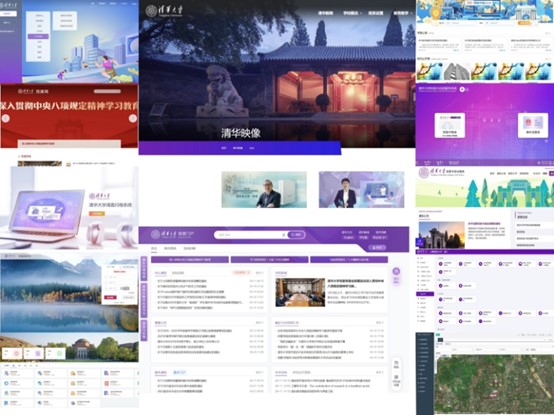The width and height of the screenshot is (554, 415).
Task: Click the middle vertical purple side tab in the portal
Action: point(144,300)
